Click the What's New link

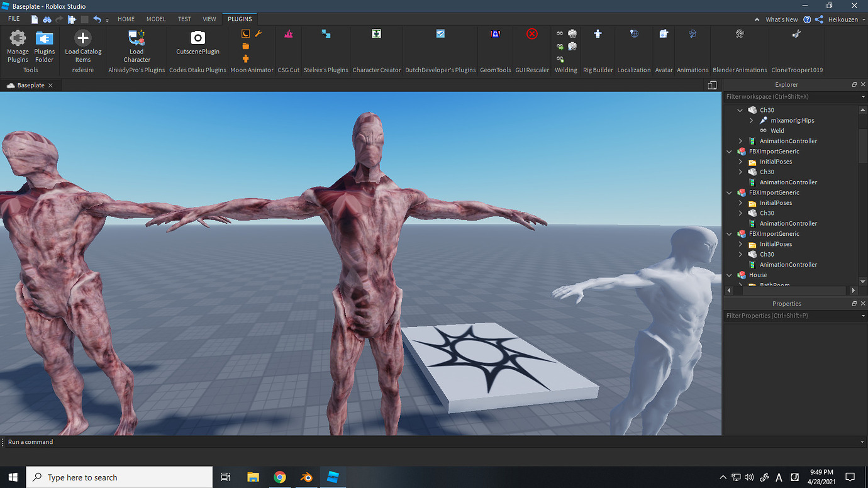point(782,19)
